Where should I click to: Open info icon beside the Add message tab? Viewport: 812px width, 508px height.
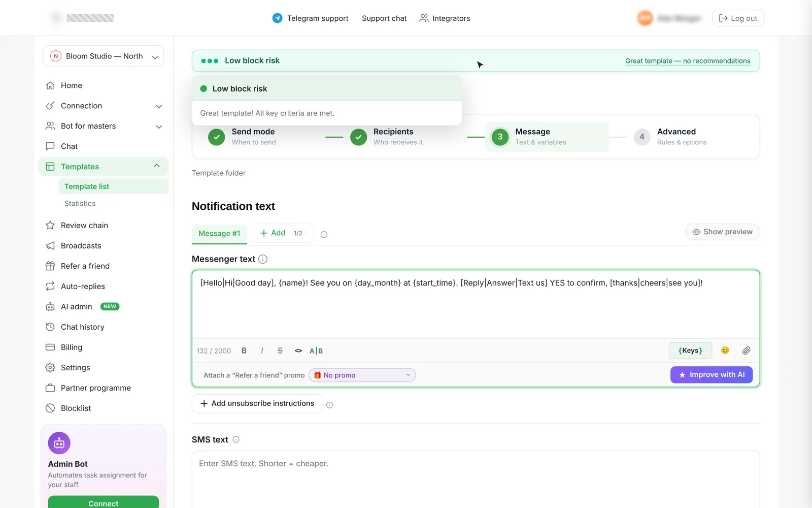point(324,234)
